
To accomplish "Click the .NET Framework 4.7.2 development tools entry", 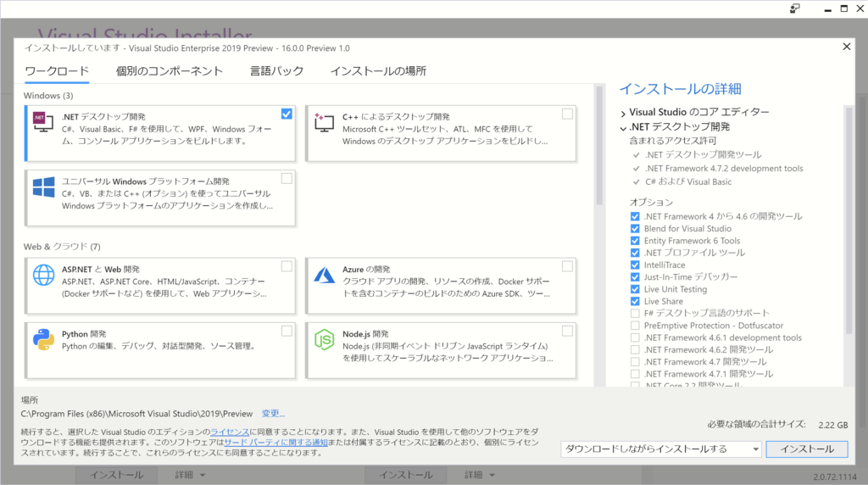I will click(724, 169).
